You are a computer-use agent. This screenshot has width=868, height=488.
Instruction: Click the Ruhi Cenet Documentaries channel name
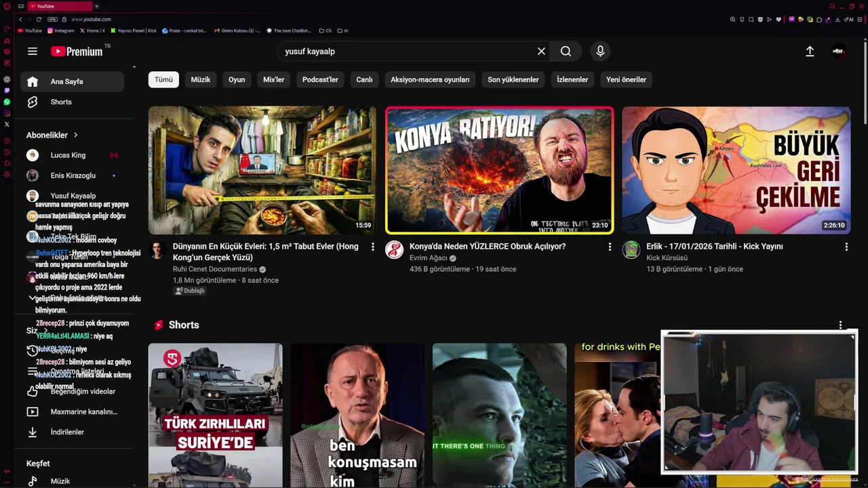(215, 269)
